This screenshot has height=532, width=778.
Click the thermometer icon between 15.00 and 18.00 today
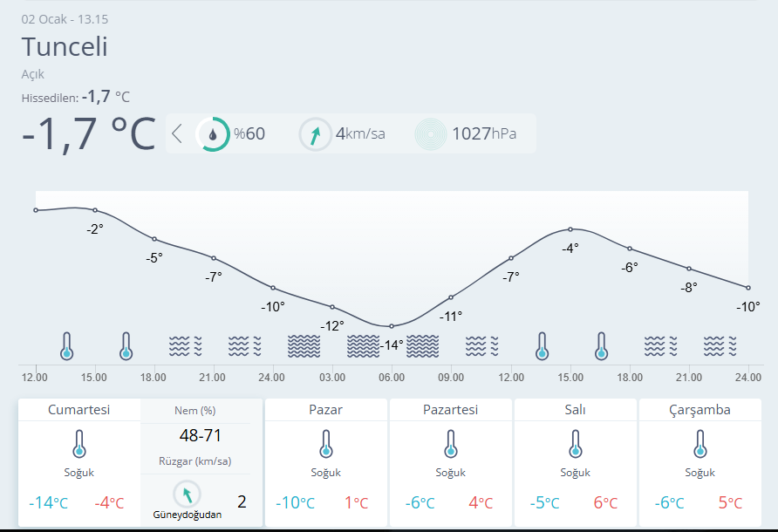click(126, 346)
